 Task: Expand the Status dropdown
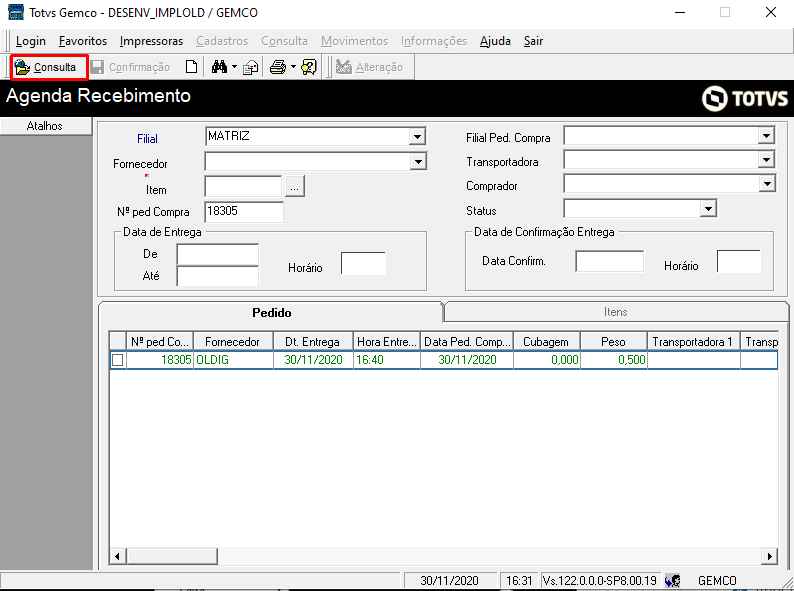(x=708, y=208)
